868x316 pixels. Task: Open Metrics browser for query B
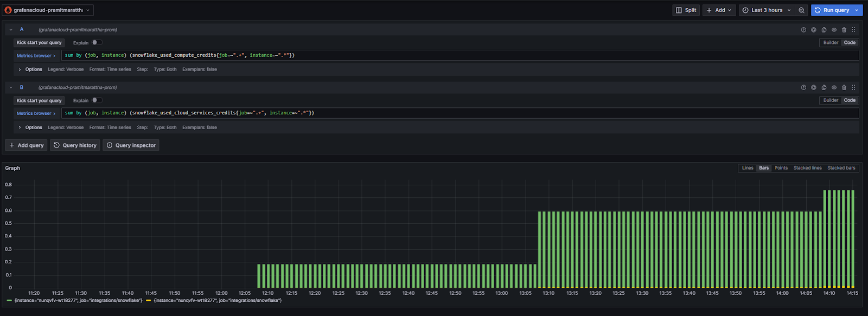(36, 113)
